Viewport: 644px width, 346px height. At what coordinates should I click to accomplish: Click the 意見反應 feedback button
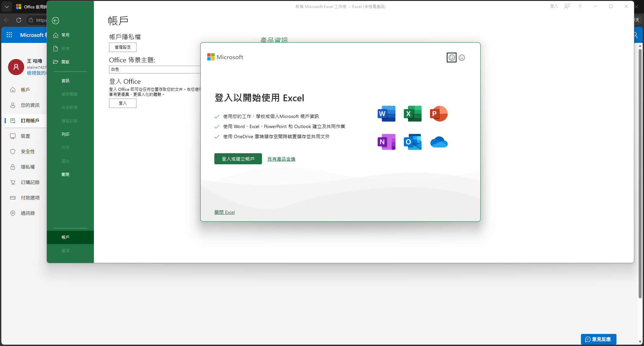pyautogui.click(x=599, y=339)
